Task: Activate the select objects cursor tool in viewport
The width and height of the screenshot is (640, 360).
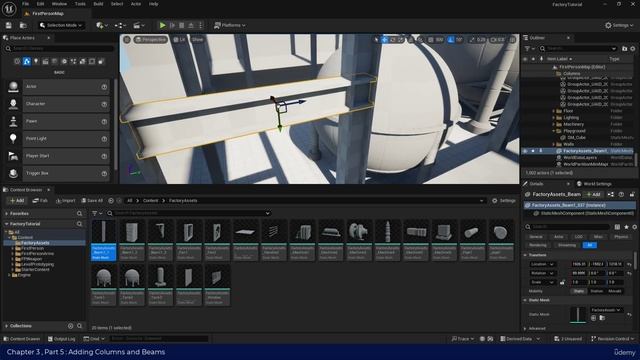Action: click(376, 40)
